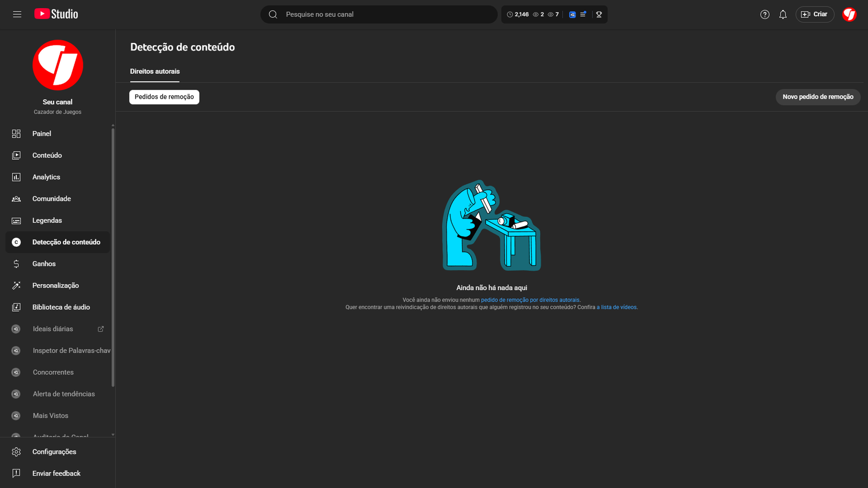The width and height of the screenshot is (868, 488).
Task: Click the Criar button
Action: (815, 15)
